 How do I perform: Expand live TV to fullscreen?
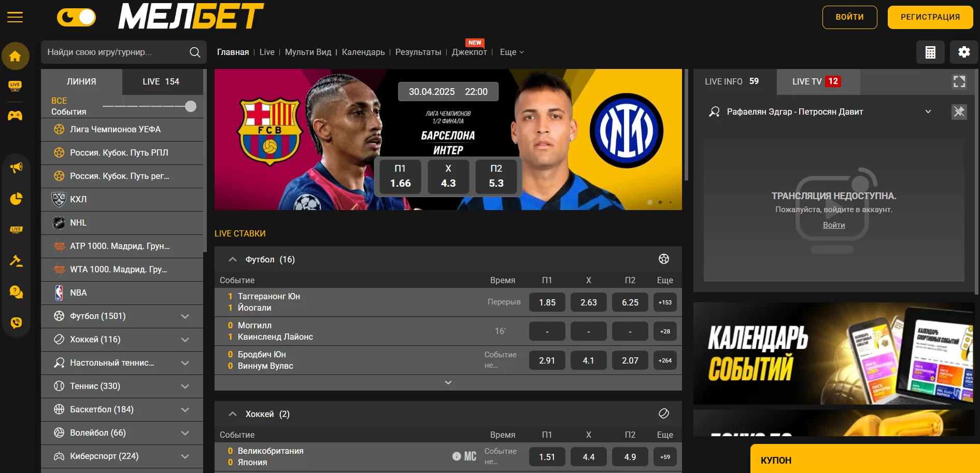[x=959, y=82]
